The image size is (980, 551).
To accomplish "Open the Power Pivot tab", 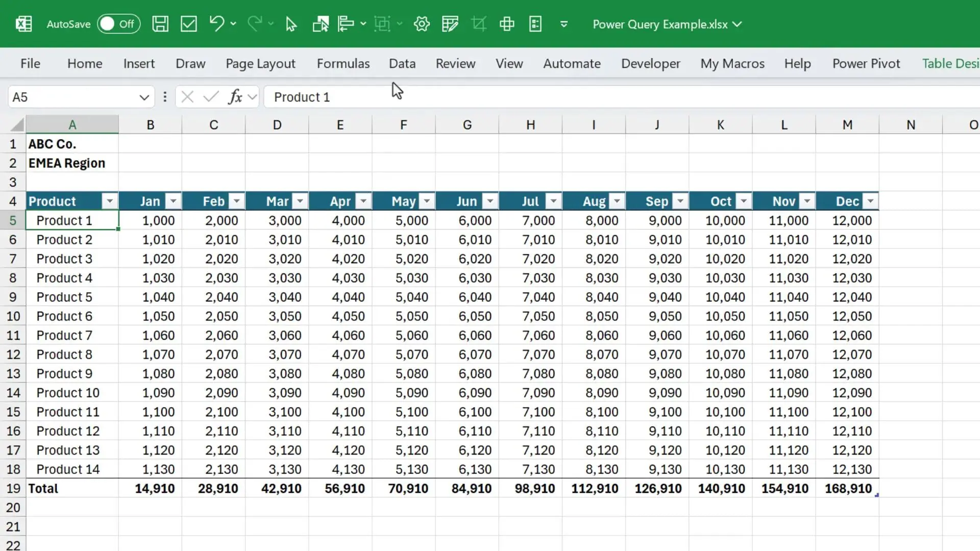I will coord(866,63).
